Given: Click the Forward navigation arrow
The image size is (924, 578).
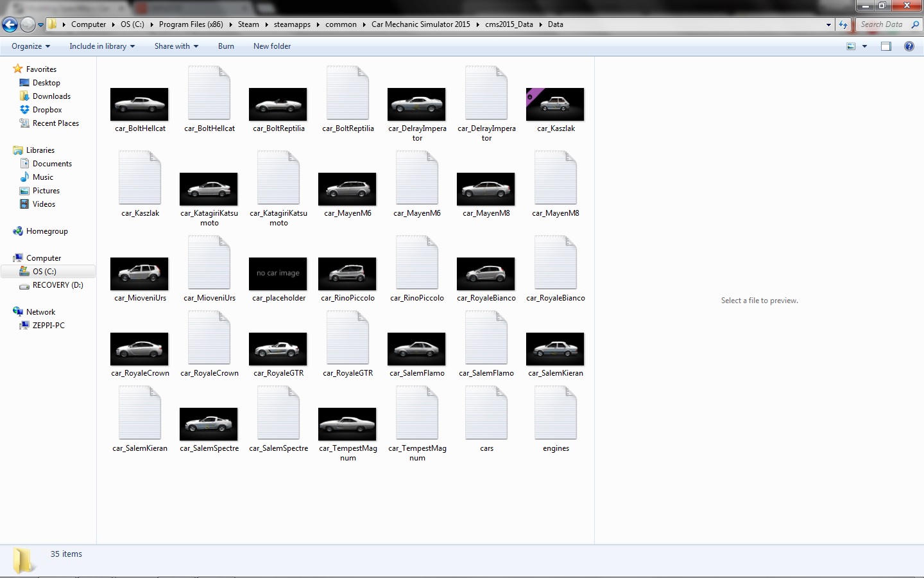Looking at the screenshot, I should click(28, 24).
